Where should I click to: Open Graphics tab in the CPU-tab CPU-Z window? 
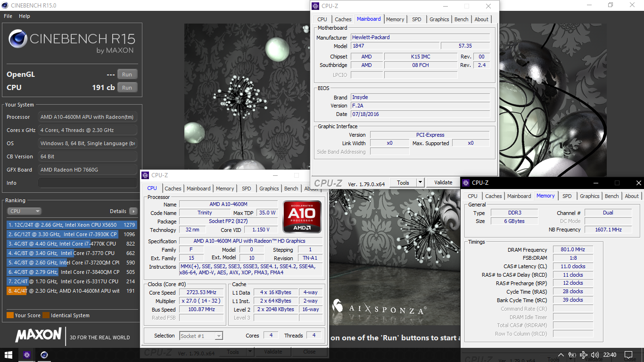point(269,189)
